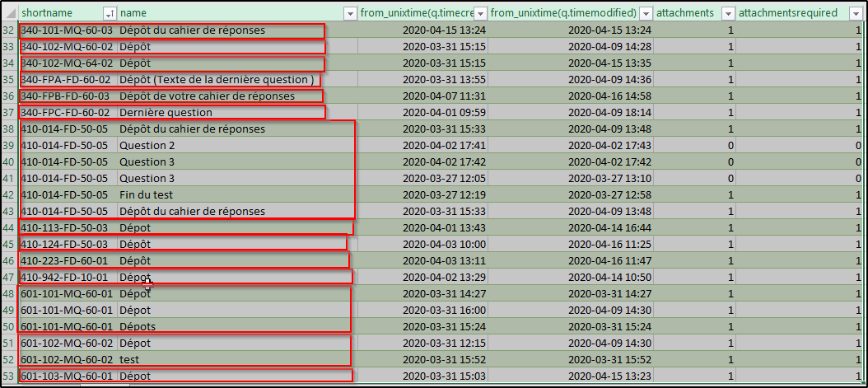Viewport: 868px width, 388px height.
Task: Open the name column filter dropdown
Action: point(349,13)
